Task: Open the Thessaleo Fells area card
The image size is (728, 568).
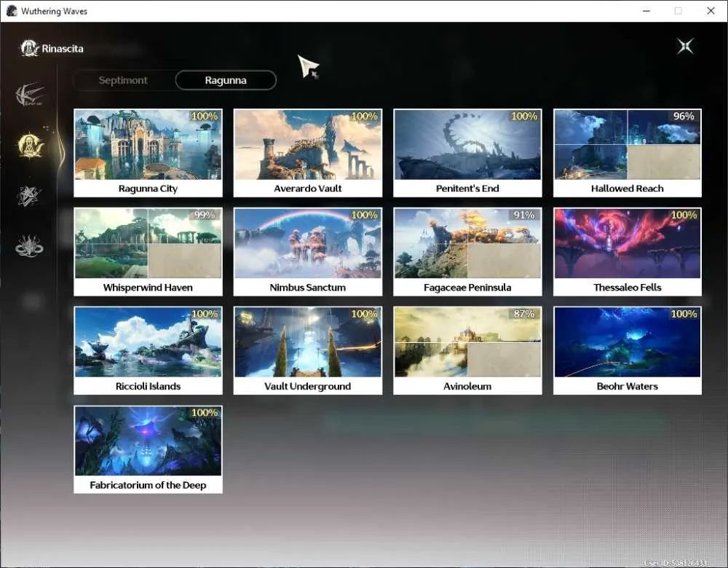Action: tap(628, 252)
